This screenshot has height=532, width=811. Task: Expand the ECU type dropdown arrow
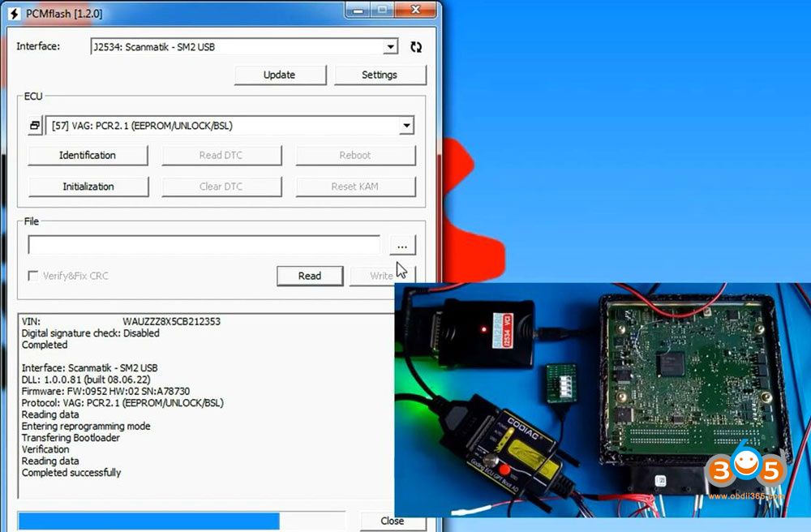[x=406, y=126]
